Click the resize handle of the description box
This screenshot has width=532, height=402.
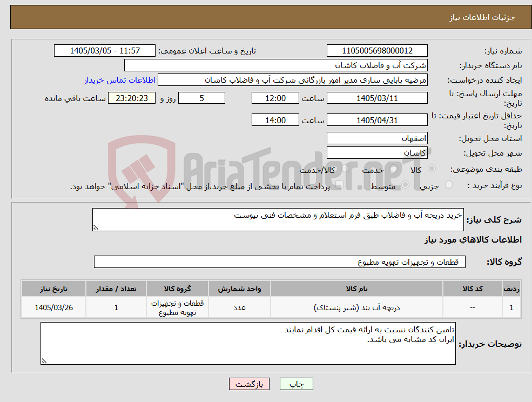(96, 228)
